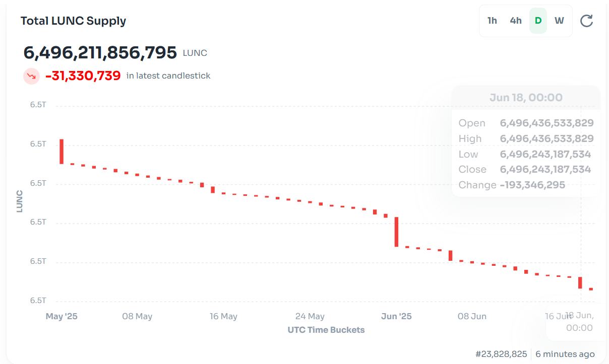The height and width of the screenshot is (364, 609).
Task: Click the "6 minutes ago" timestamp
Action: coord(565,354)
